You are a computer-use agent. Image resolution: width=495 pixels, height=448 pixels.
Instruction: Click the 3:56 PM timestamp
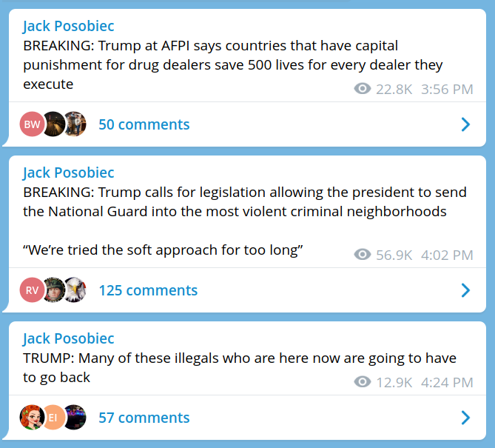point(447,90)
